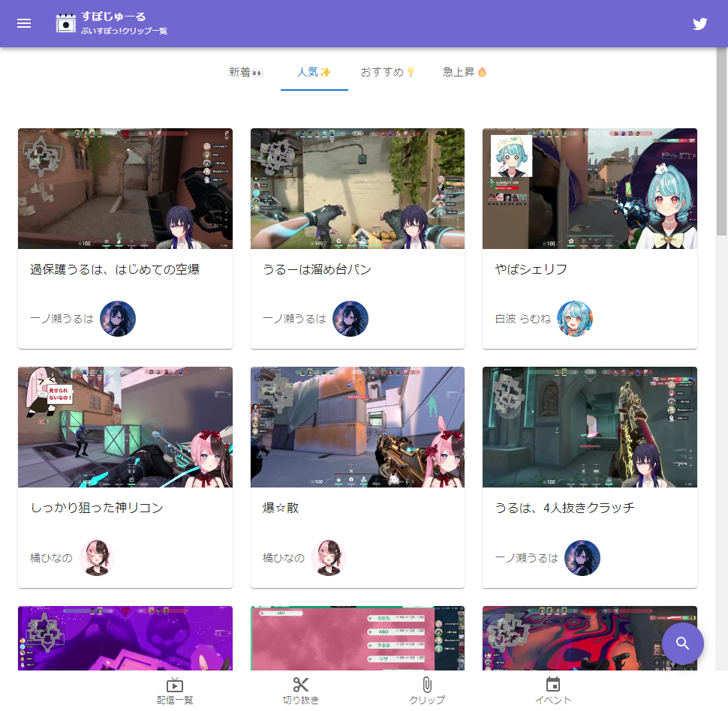Image resolution: width=728 pixels, height=711 pixels.
Task: Open the おすすめ tab
Action: [x=387, y=72]
